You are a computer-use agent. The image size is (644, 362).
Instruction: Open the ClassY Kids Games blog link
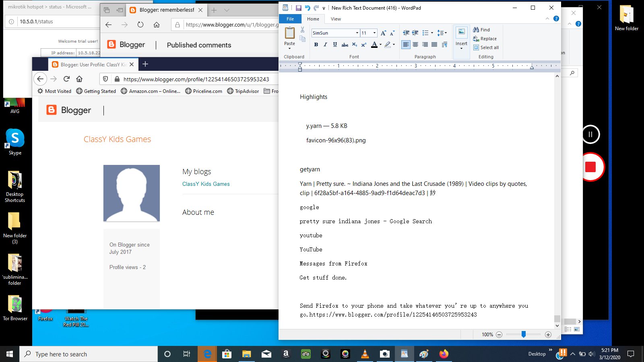click(x=206, y=184)
